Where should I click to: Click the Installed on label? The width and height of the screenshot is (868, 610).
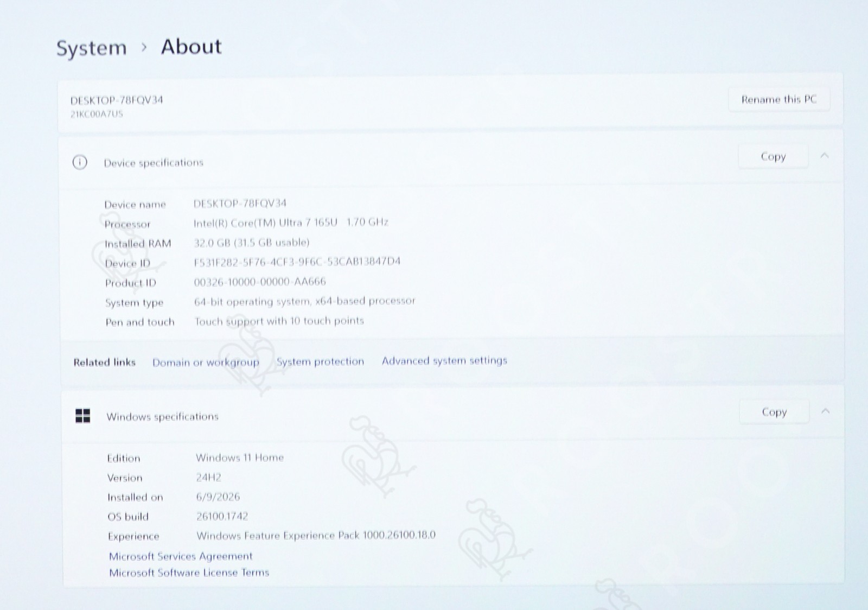(x=135, y=497)
